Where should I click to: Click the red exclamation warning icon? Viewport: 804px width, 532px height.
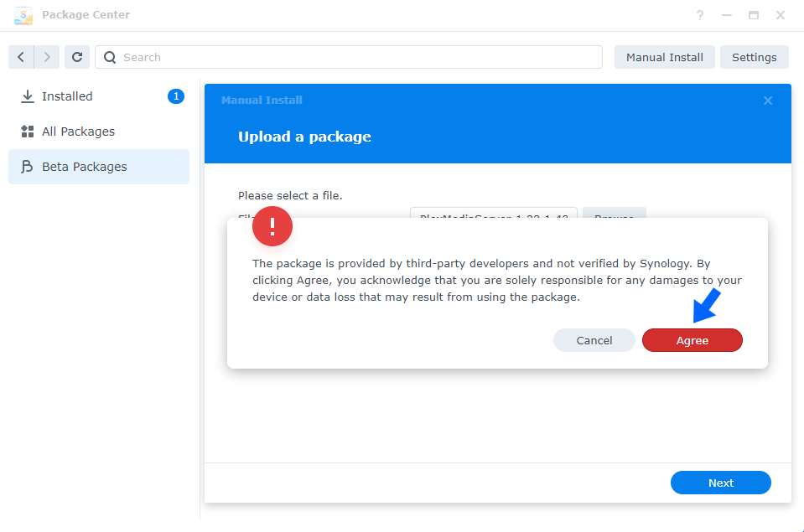pos(272,226)
